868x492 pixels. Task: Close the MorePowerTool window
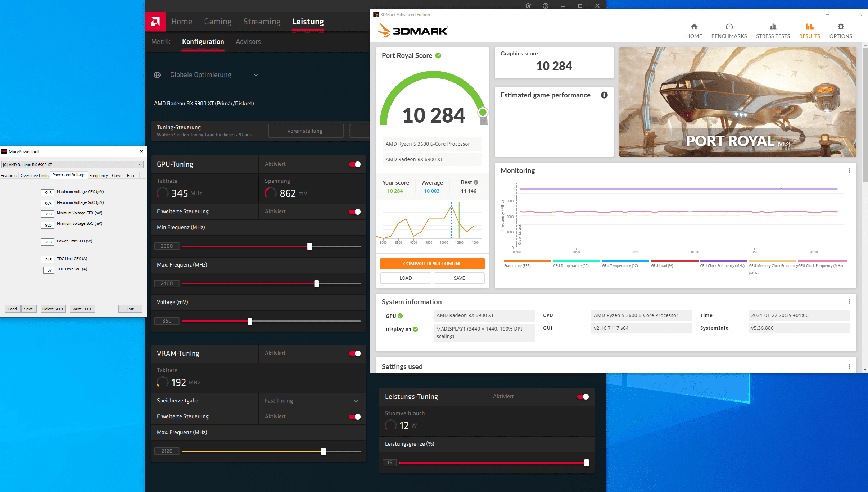tap(141, 151)
